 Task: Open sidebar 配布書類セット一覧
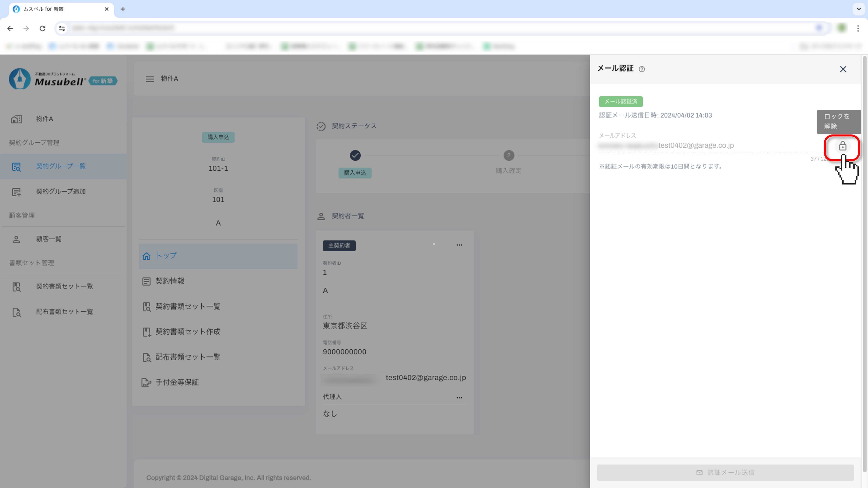click(64, 312)
